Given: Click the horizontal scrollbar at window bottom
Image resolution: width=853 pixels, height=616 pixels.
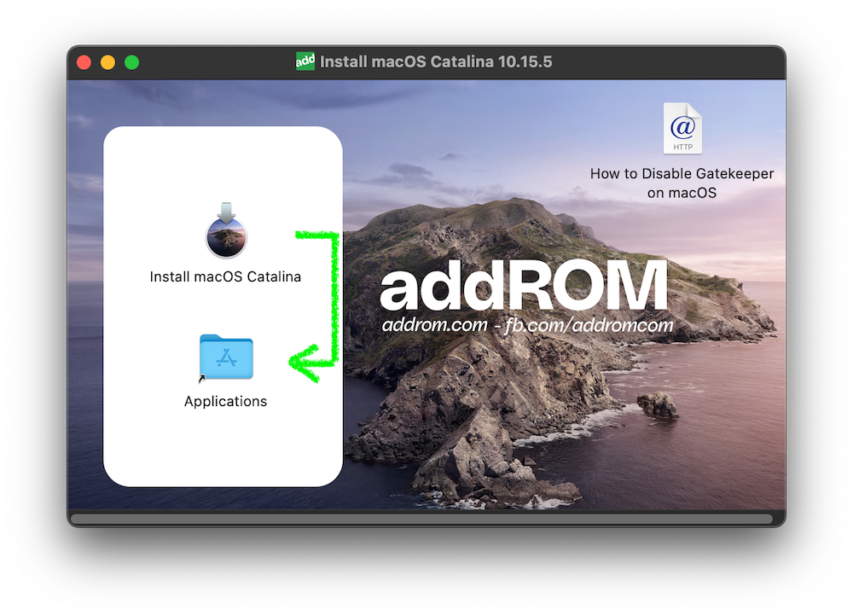Looking at the screenshot, I should pyautogui.click(x=421, y=519).
